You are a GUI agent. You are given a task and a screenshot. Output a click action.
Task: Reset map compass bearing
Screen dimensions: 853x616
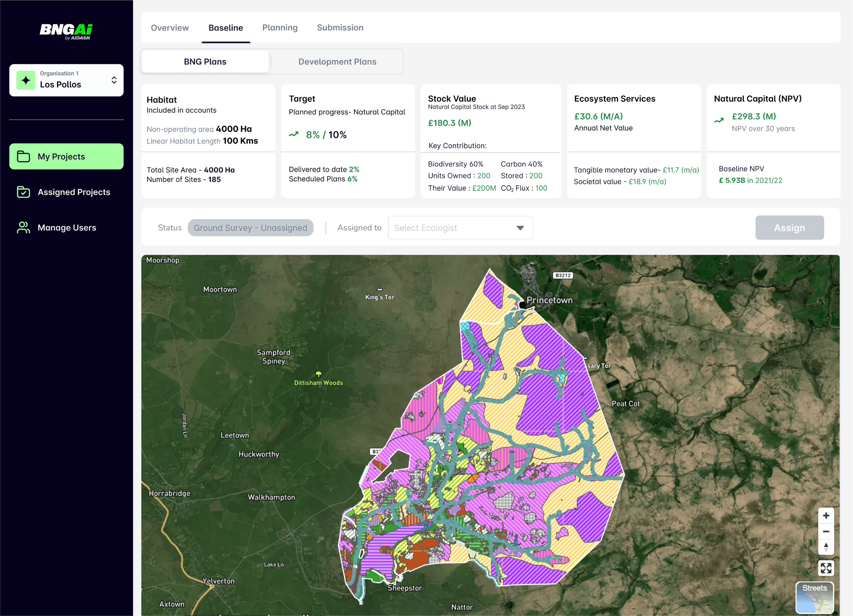(826, 547)
